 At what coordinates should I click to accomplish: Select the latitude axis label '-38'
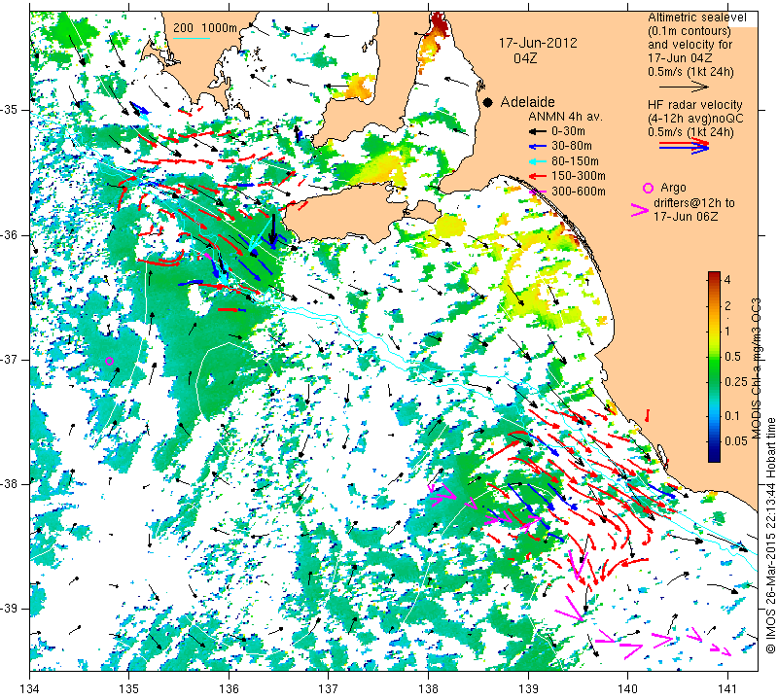[x=10, y=484]
